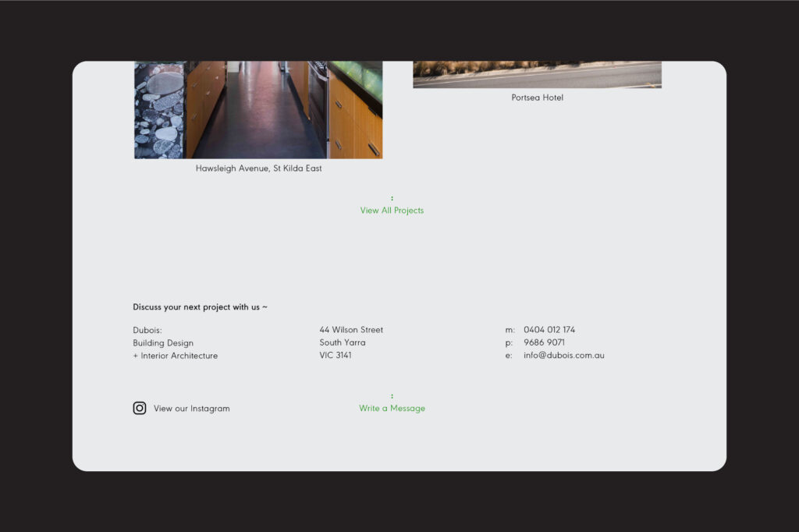Click the 44 Wilson Street address line
The height and width of the screenshot is (532, 799).
click(x=351, y=330)
